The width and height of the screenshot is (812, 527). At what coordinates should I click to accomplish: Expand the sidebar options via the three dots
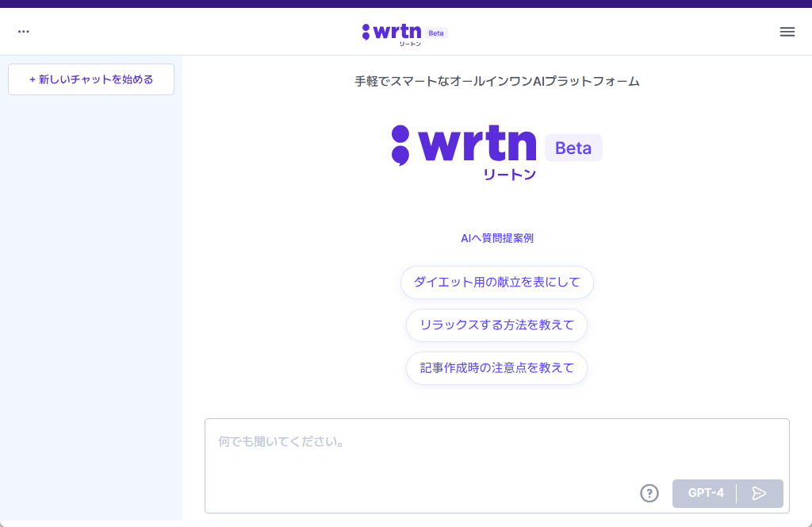pyautogui.click(x=23, y=31)
